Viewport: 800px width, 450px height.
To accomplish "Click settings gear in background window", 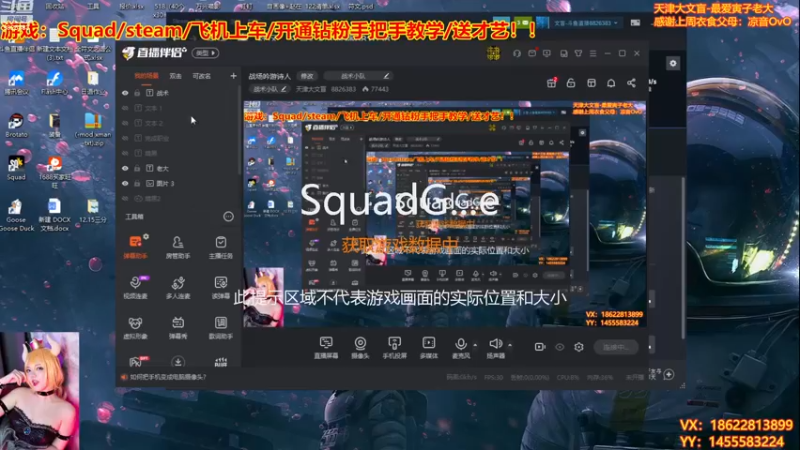I will click(x=673, y=63).
